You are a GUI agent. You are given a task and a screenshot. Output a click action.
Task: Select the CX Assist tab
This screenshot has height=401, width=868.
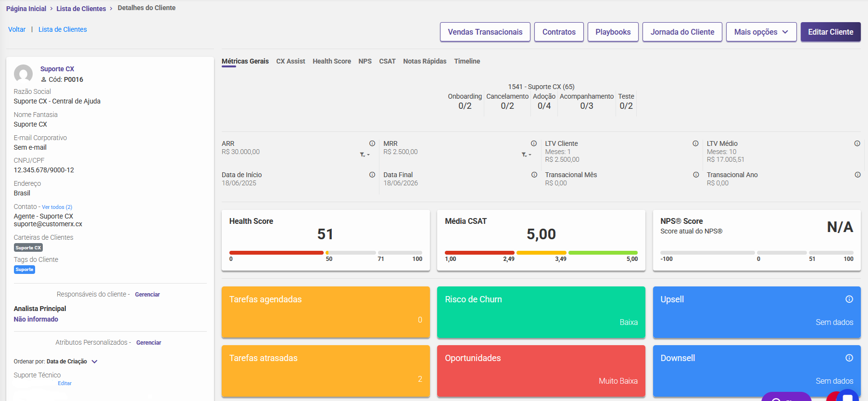290,61
